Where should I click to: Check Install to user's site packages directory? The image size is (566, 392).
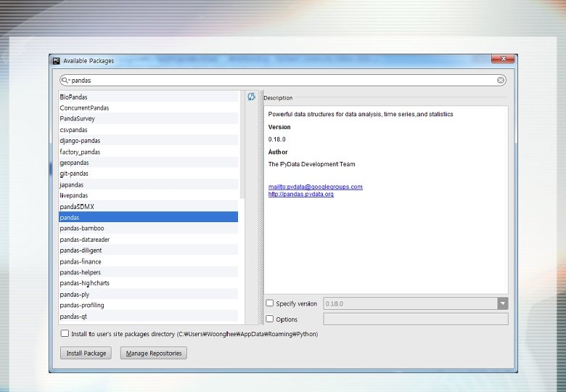click(x=65, y=333)
